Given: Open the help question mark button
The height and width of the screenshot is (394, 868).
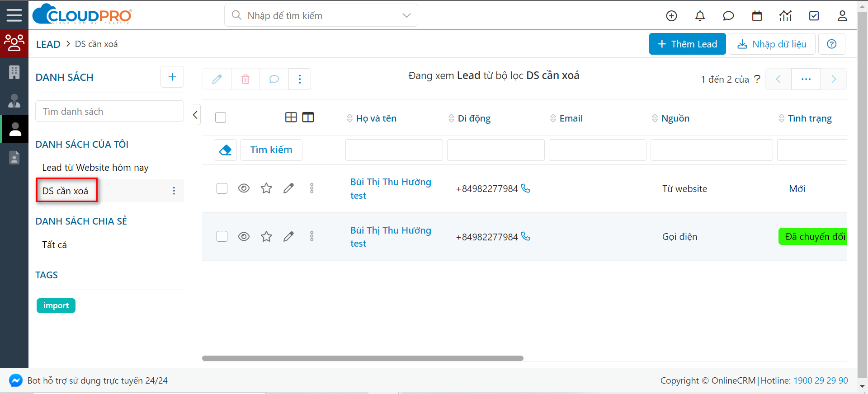Looking at the screenshot, I should point(831,44).
